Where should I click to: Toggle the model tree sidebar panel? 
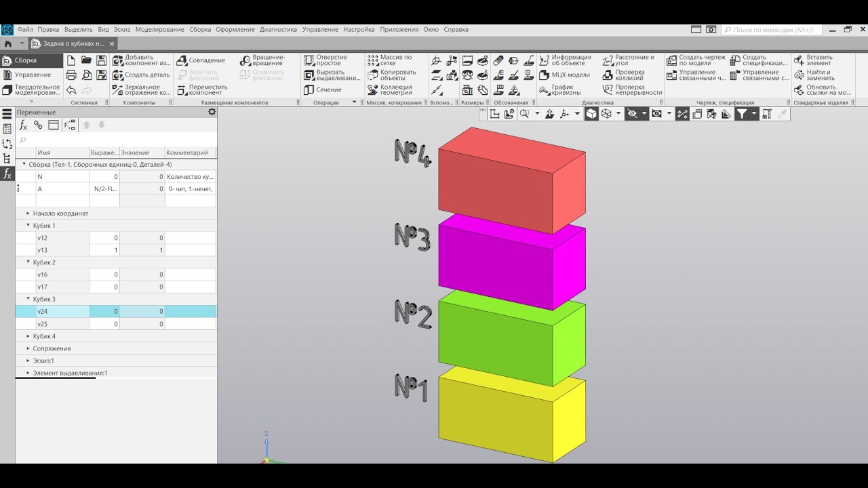pyautogui.click(x=7, y=159)
